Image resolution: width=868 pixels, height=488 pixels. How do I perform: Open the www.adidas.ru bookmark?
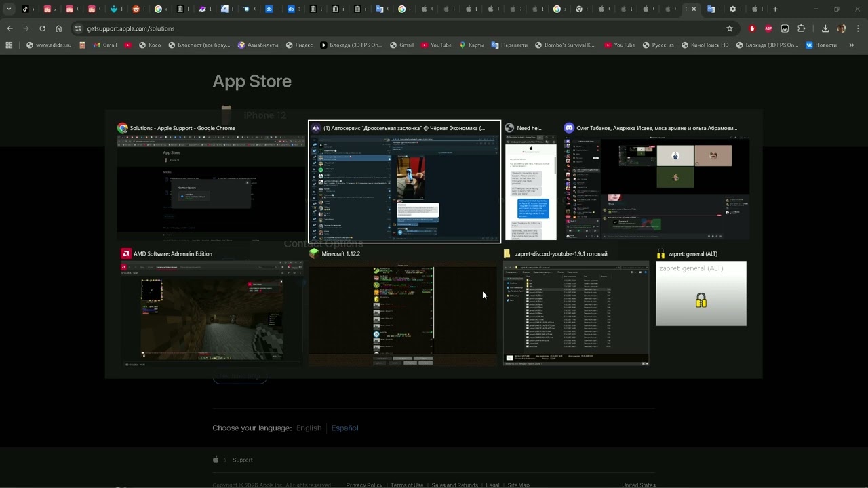point(48,45)
